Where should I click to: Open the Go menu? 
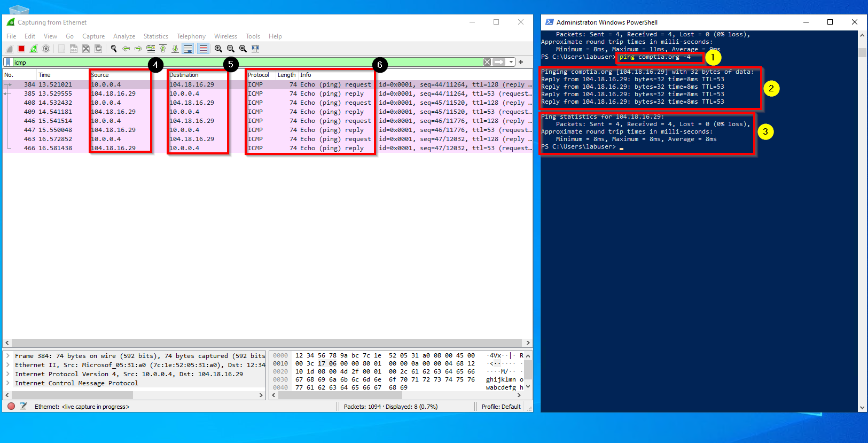tap(69, 36)
